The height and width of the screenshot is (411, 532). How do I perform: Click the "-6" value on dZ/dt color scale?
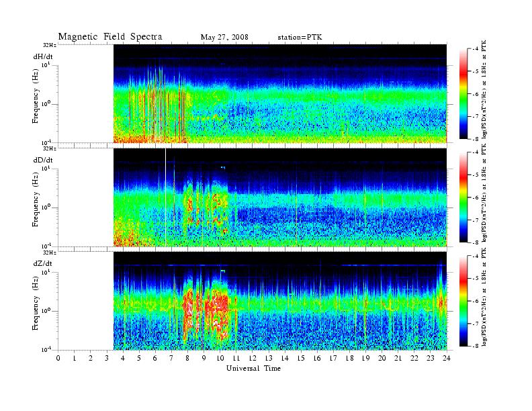[476, 301]
